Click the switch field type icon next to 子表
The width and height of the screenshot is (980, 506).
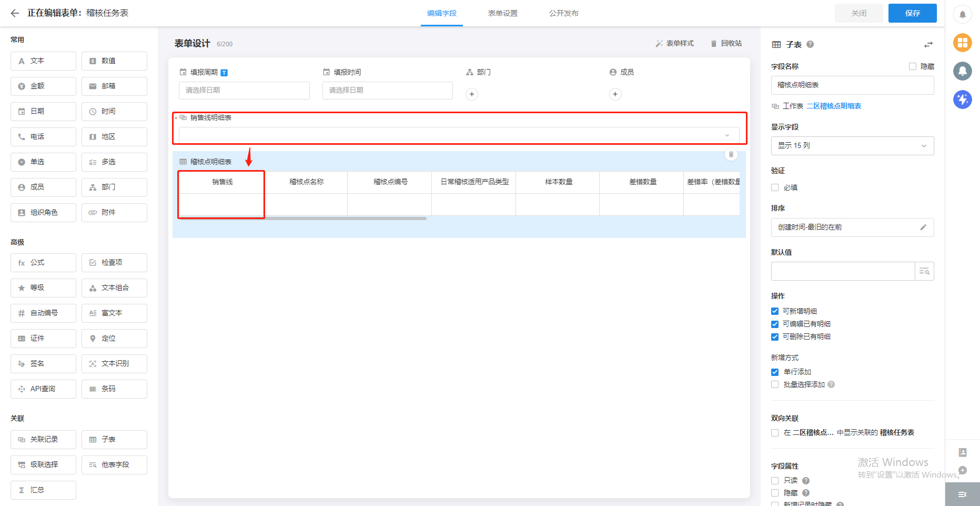(x=928, y=45)
